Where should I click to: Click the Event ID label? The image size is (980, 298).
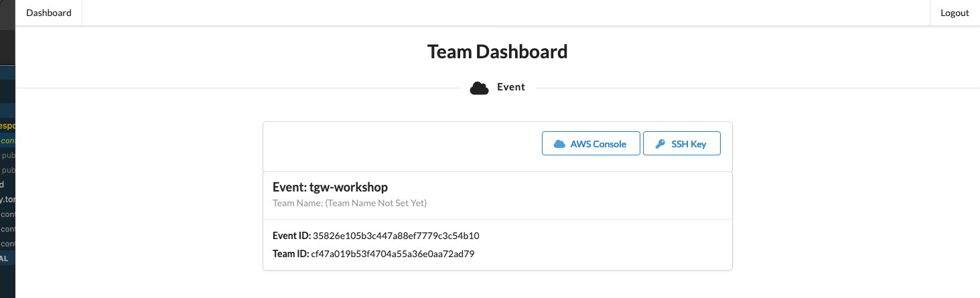291,236
